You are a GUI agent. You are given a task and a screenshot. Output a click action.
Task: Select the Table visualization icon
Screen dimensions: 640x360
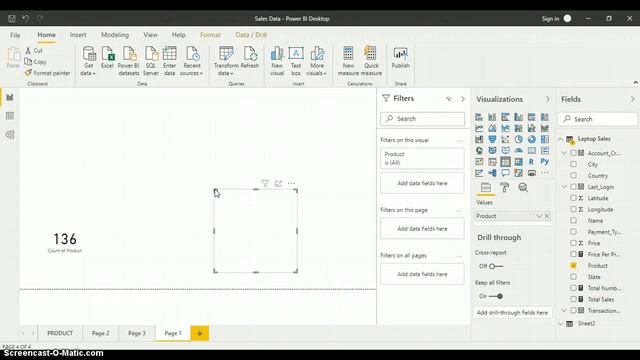pos(505,162)
